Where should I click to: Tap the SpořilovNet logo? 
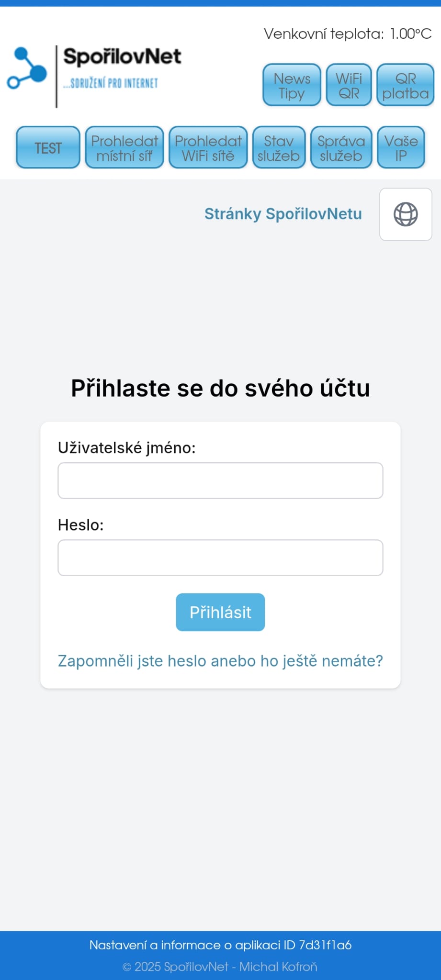(95, 76)
